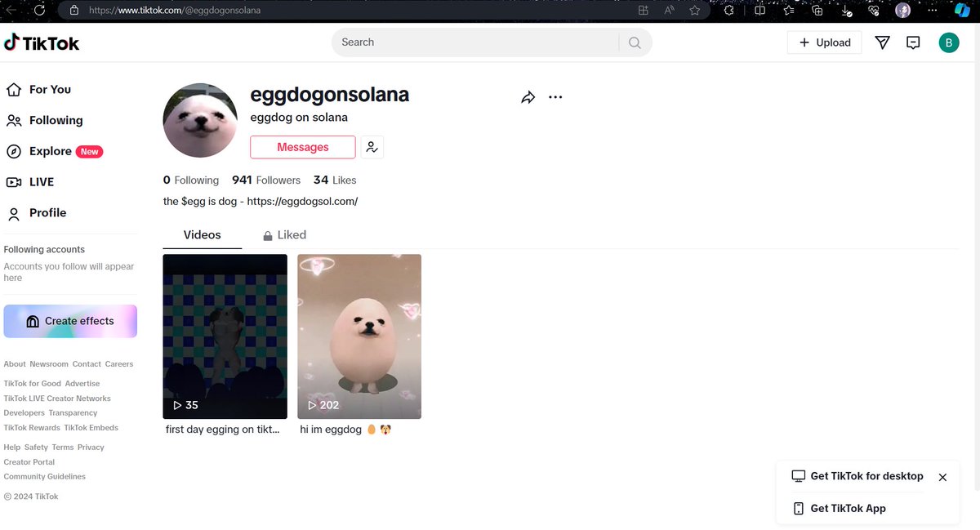Open the Copilot sidebar icon
980x530 pixels.
click(963, 11)
